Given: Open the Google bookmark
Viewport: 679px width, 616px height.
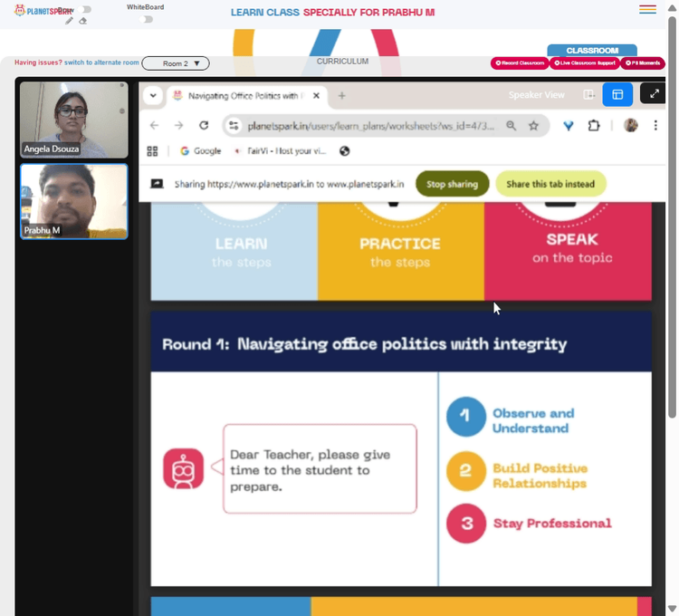Looking at the screenshot, I should [x=200, y=151].
